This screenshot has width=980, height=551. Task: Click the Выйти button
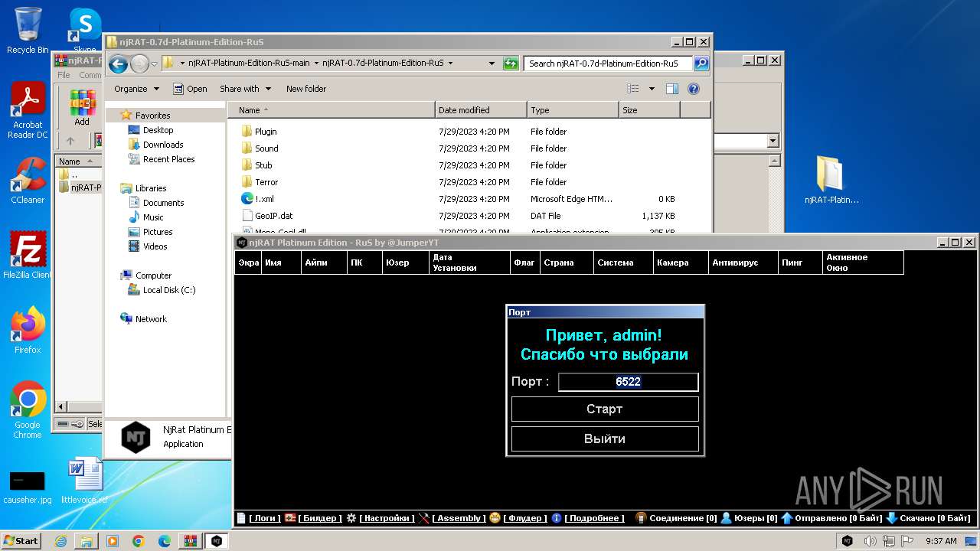click(x=605, y=439)
